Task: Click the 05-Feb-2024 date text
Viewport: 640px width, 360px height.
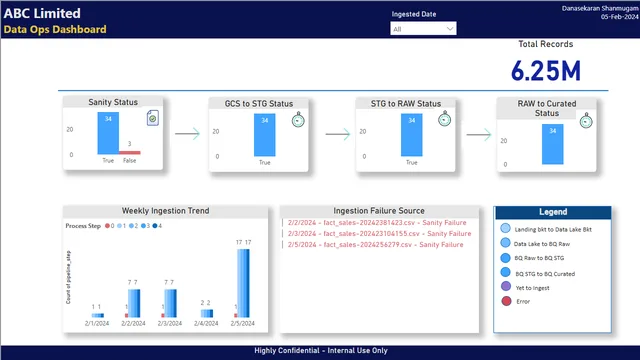Action: pos(620,17)
